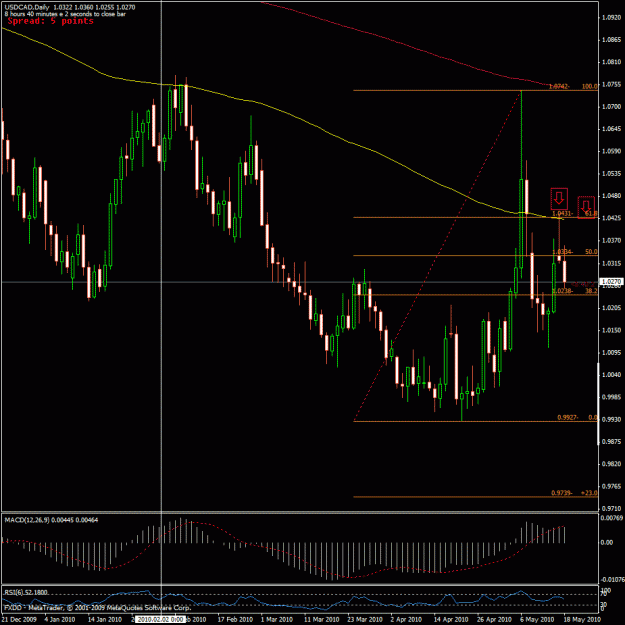Click the 0.9710 price axis label
This screenshot has width=625, height=625.
pos(612,509)
